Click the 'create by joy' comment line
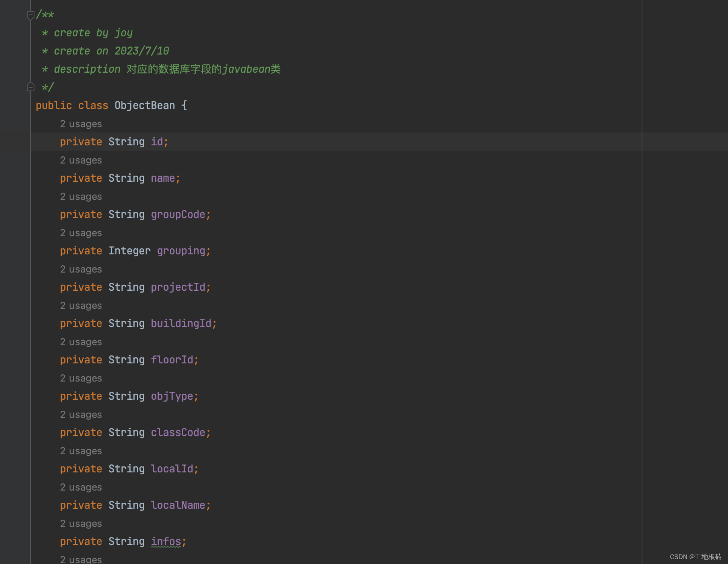The width and height of the screenshot is (728, 564). coord(87,33)
